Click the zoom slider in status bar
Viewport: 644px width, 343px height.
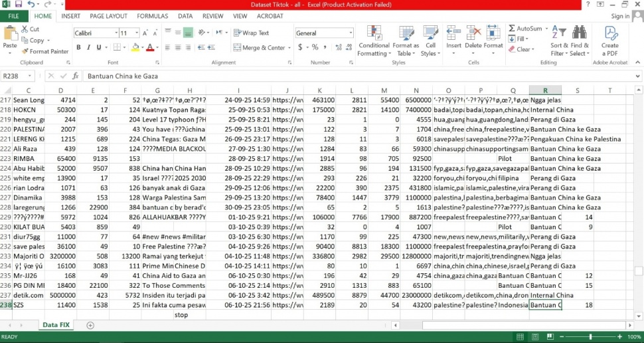click(x=590, y=337)
